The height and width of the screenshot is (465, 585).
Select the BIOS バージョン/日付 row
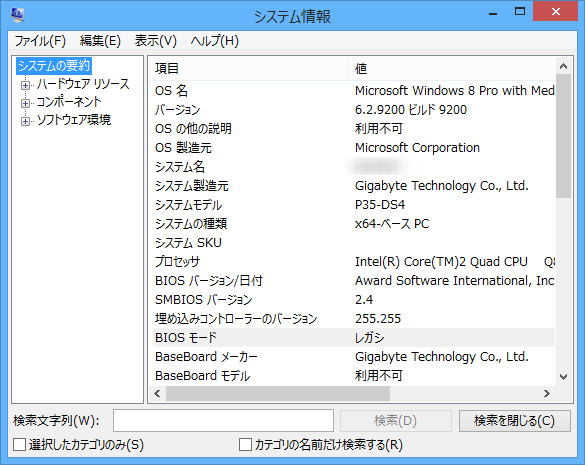point(354,281)
